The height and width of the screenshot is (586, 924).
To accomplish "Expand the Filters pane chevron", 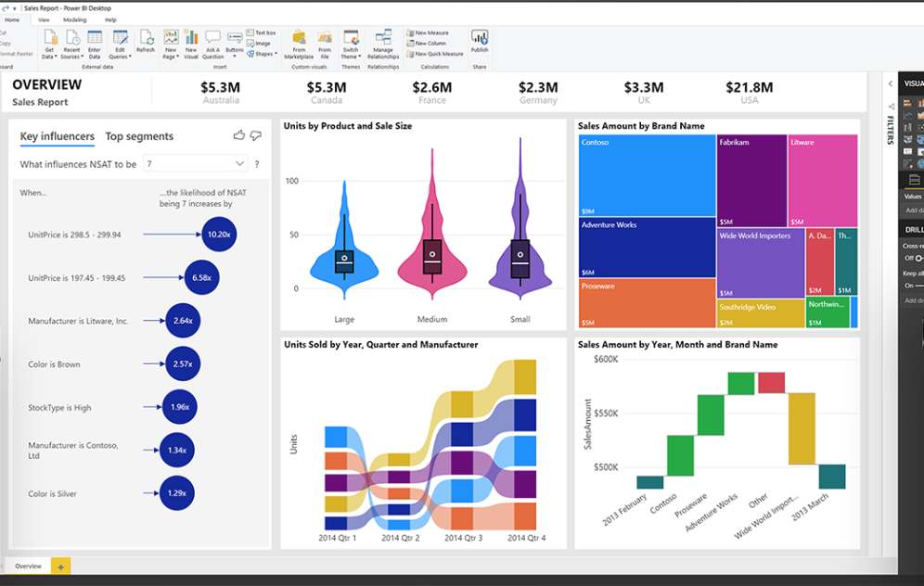I will [x=891, y=84].
